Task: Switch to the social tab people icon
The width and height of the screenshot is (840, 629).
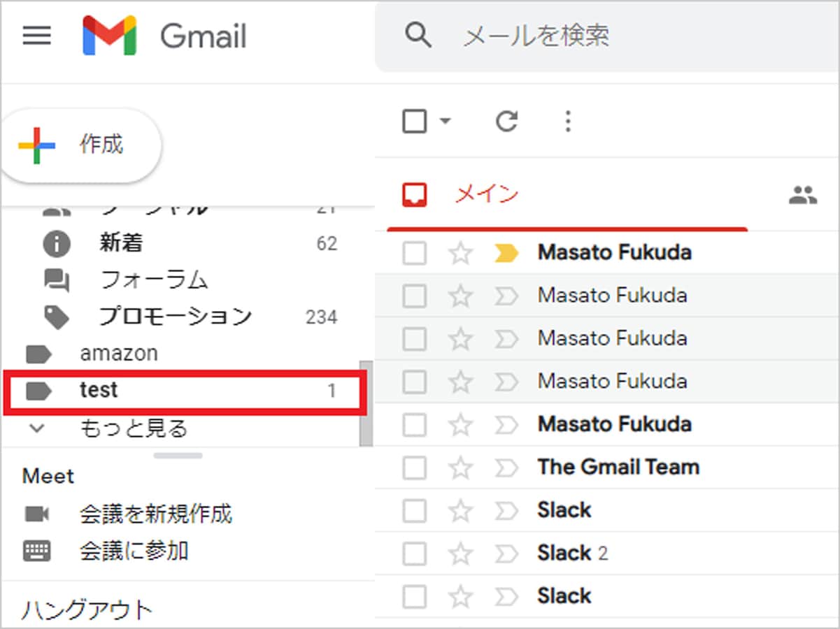Action: tap(802, 195)
